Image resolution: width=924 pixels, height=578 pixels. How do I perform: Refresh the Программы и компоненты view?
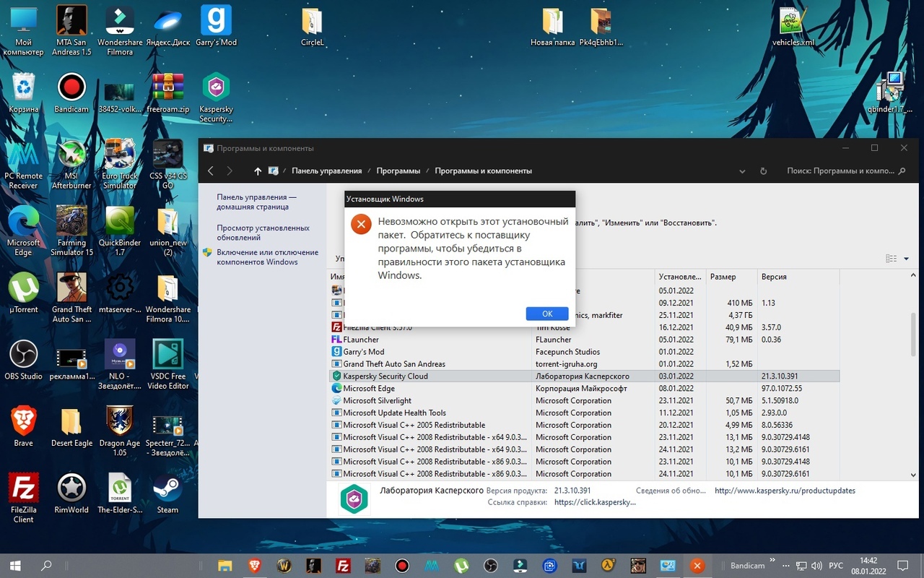click(x=763, y=171)
